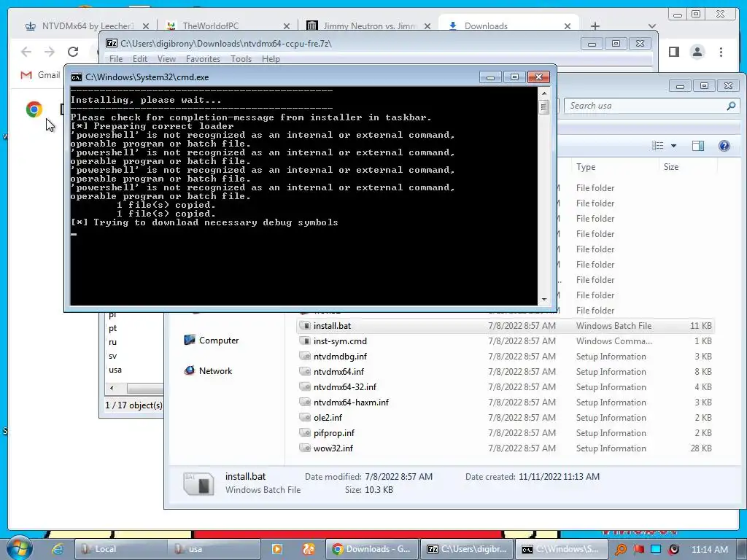Switch to the Downloads Chrome tab

click(x=508, y=26)
